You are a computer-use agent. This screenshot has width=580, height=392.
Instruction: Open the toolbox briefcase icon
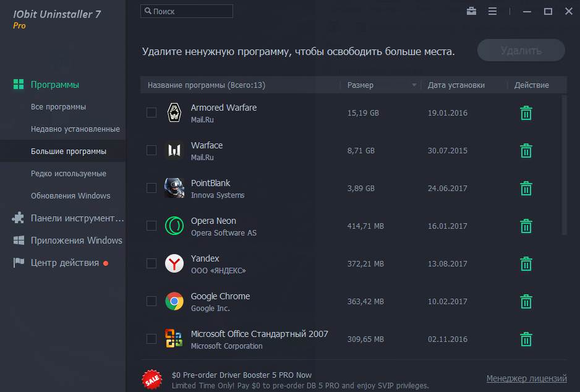click(471, 11)
